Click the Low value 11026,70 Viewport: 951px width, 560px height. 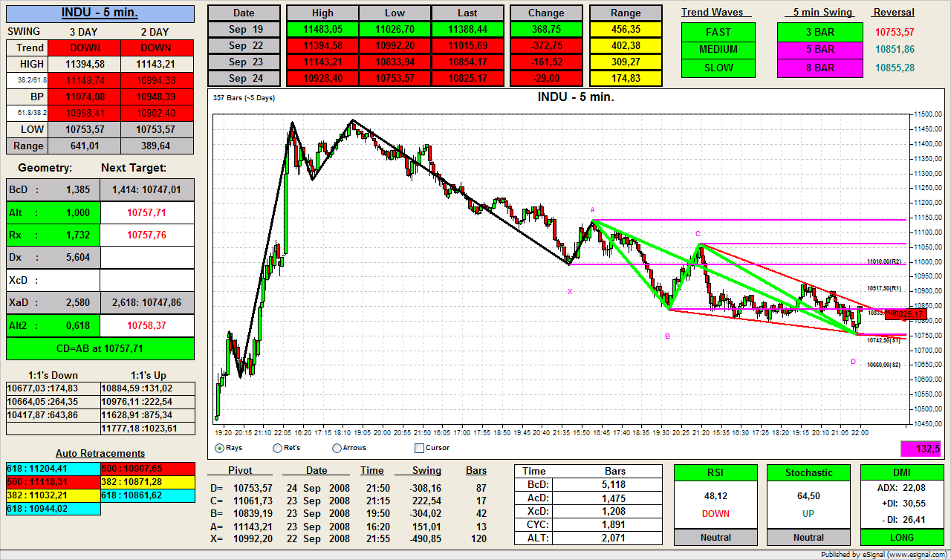[395, 29]
